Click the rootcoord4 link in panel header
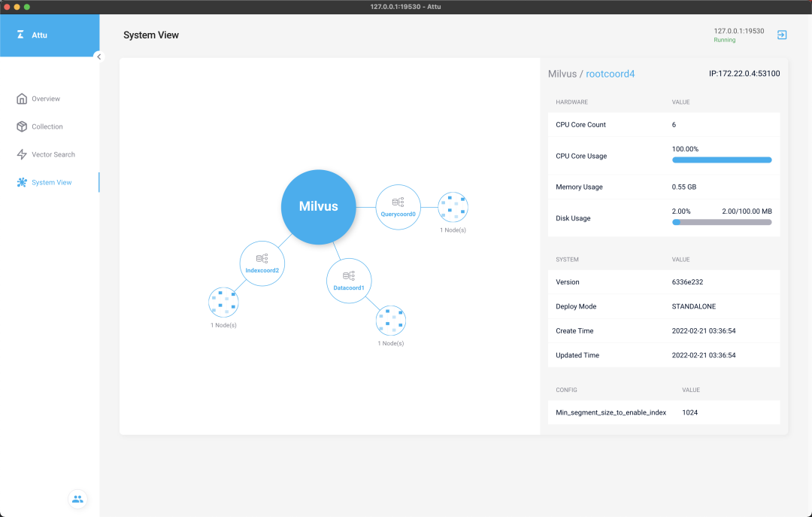812x517 pixels. pyautogui.click(x=610, y=74)
